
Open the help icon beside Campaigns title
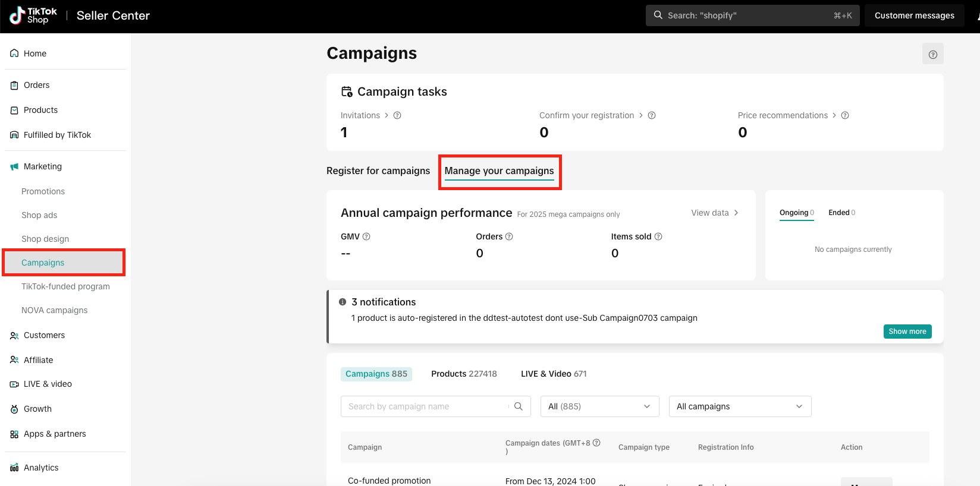coord(932,54)
